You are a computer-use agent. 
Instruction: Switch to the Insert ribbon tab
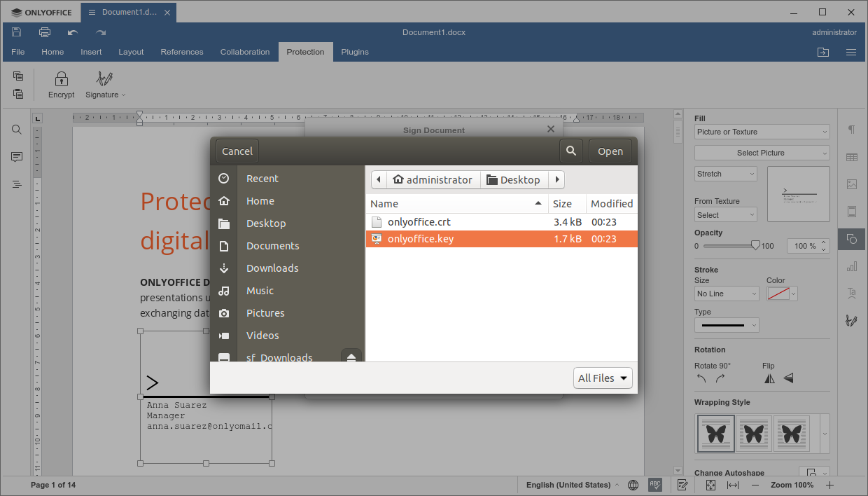pos(91,51)
